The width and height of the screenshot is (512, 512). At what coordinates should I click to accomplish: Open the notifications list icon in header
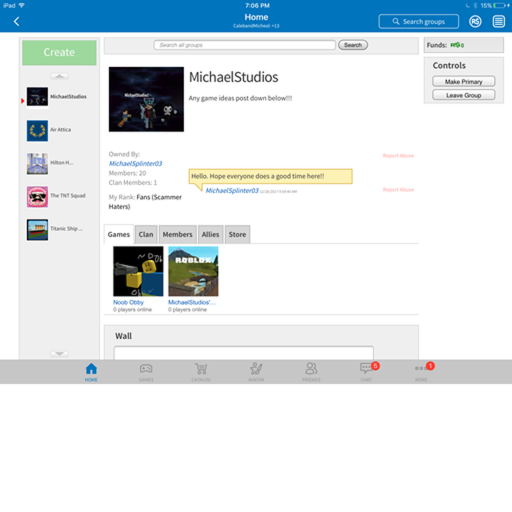tap(499, 22)
